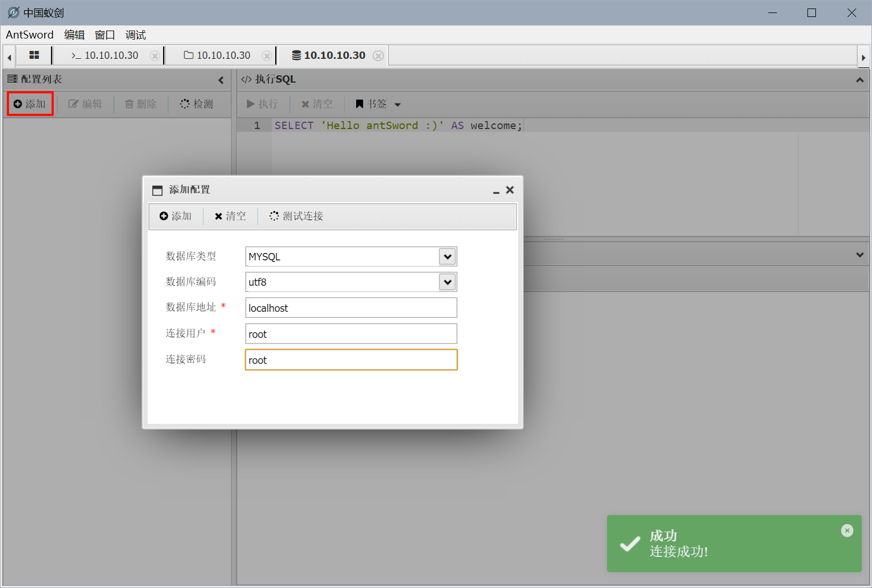
Task: Collapse the 执行SQL panel
Action: coord(860,80)
